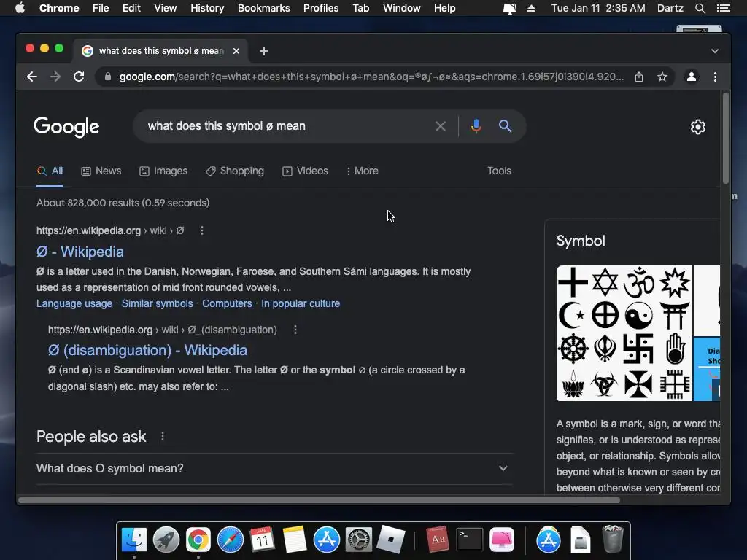747x560 pixels.
Task: Open System Preferences from the Dock
Action: click(358, 540)
